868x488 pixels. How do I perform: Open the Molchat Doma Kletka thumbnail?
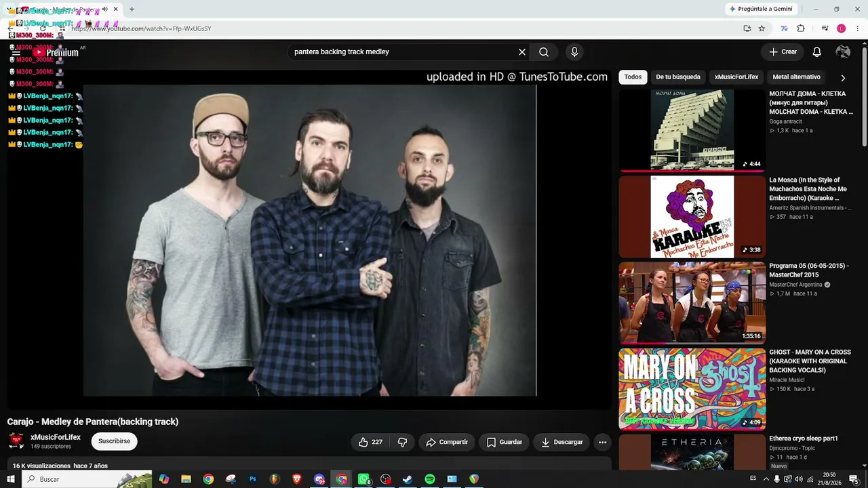692,129
